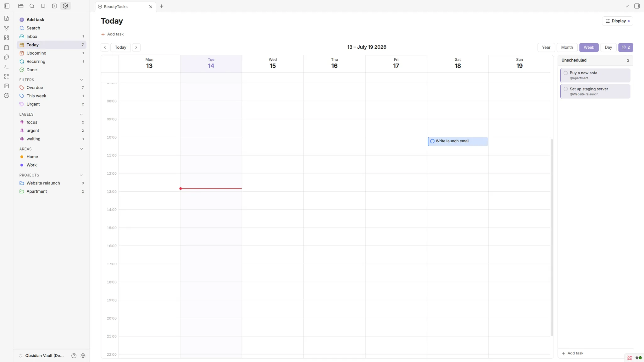Select the Work area with purple dot
This screenshot has width=644, height=362.
pyautogui.click(x=52, y=165)
